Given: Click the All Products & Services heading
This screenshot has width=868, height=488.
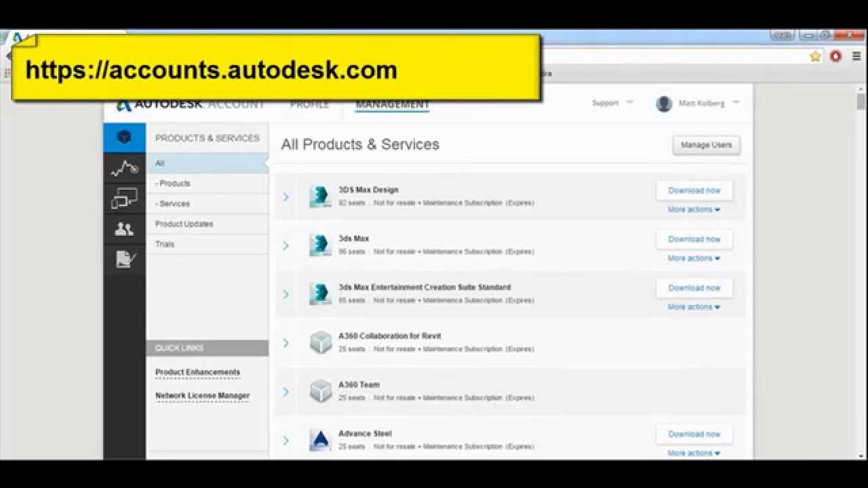Looking at the screenshot, I should coord(360,144).
